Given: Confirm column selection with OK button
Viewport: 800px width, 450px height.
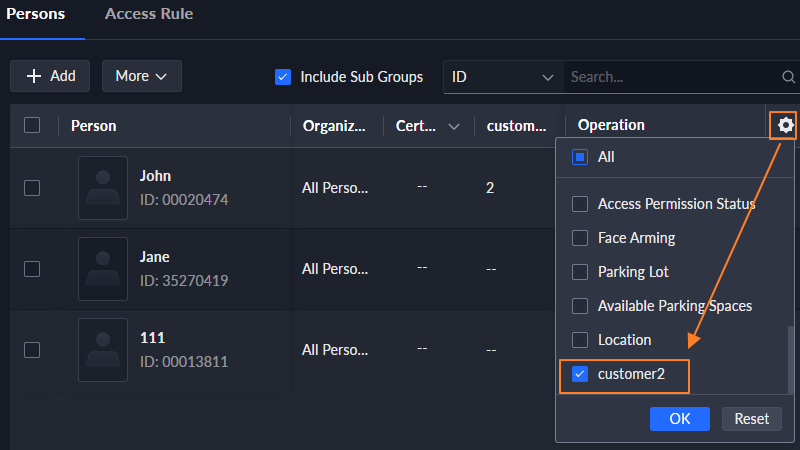Looking at the screenshot, I should point(679,419).
